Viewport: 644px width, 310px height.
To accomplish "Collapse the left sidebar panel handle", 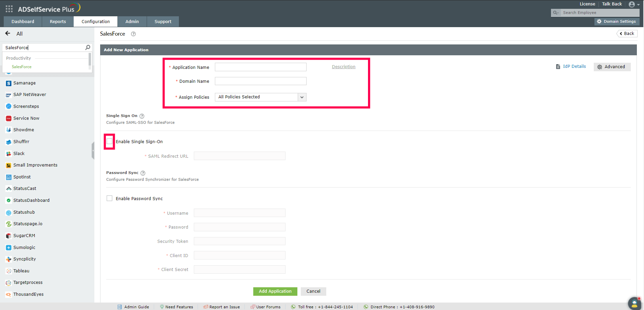I will click(93, 151).
